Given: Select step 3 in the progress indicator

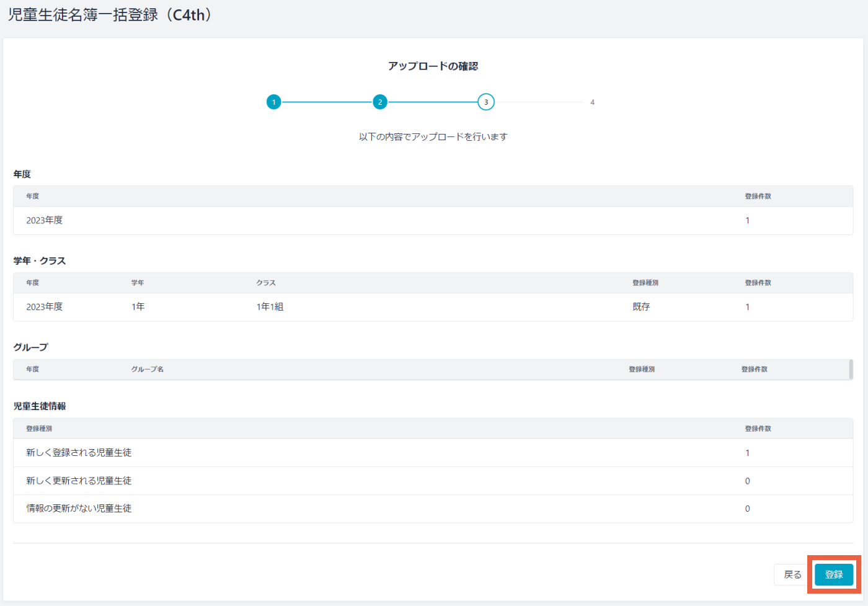Looking at the screenshot, I should (x=486, y=102).
